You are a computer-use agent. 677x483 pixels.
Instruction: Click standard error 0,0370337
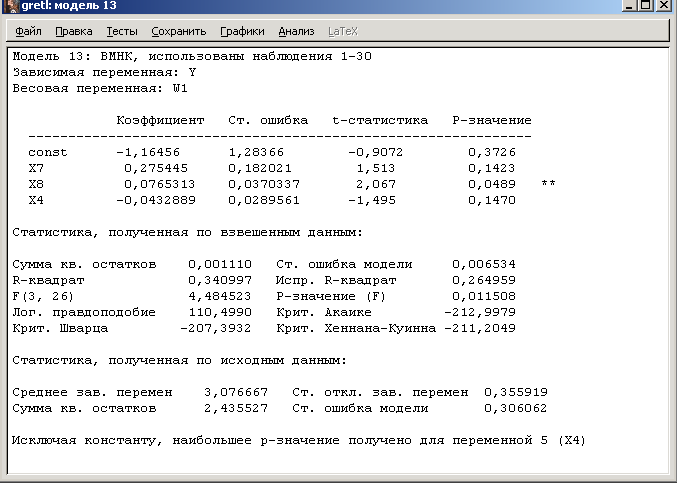point(264,184)
